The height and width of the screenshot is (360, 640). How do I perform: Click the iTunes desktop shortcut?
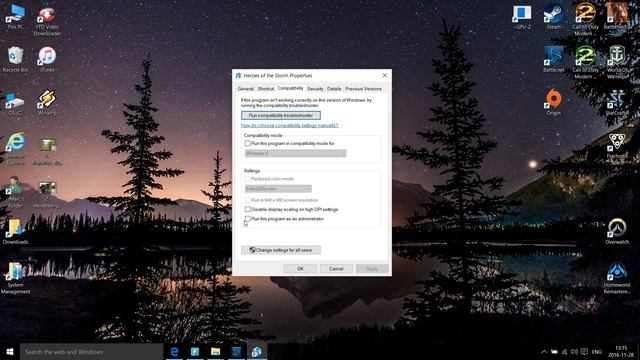click(47, 60)
